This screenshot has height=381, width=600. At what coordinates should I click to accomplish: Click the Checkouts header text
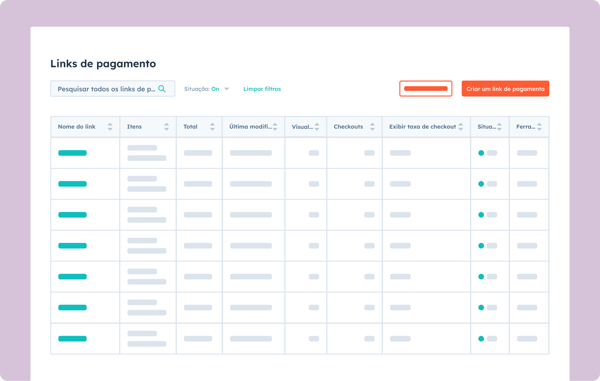(348, 127)
